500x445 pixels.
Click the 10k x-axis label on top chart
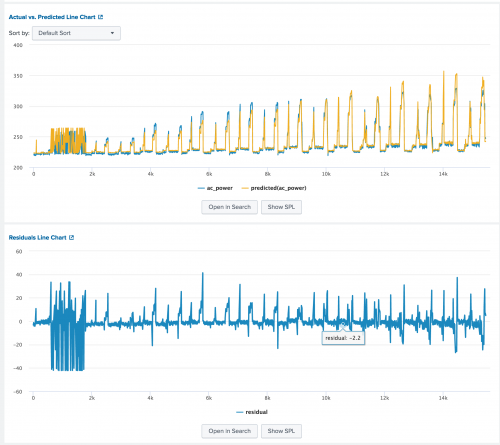click(326, 174)
